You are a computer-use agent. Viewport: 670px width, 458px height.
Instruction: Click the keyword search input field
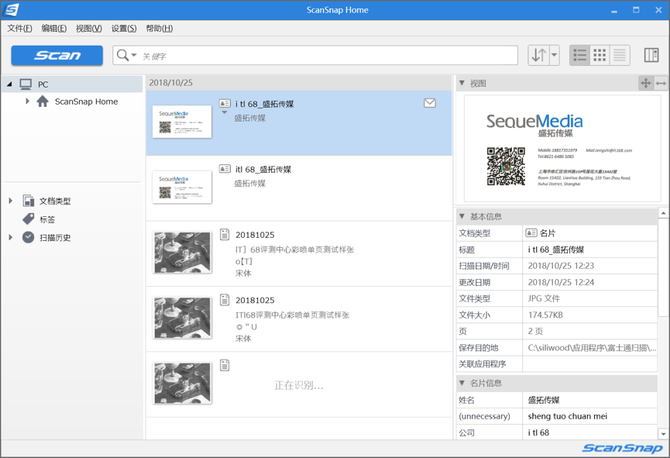(x=320, y=56)
